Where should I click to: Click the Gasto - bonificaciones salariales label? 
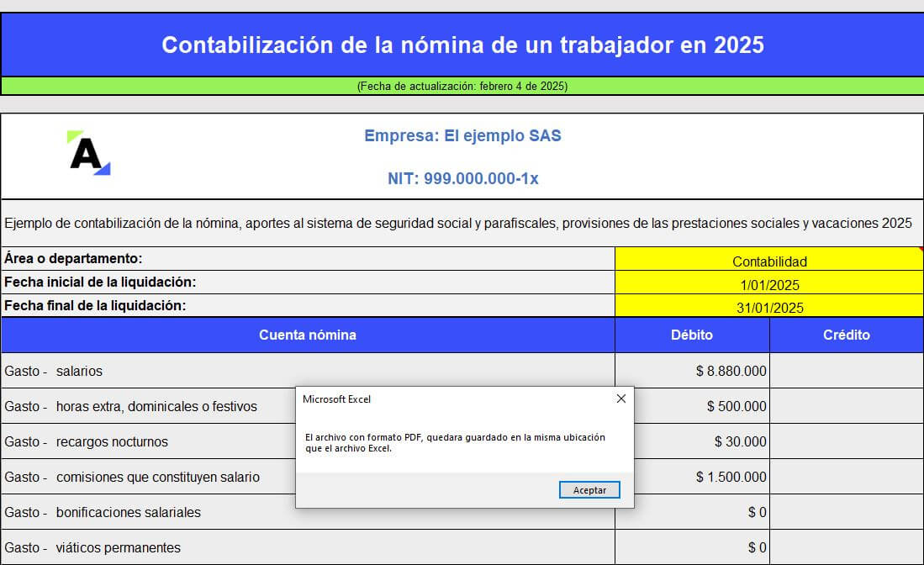pyautogui.click(x=103, y=512)
